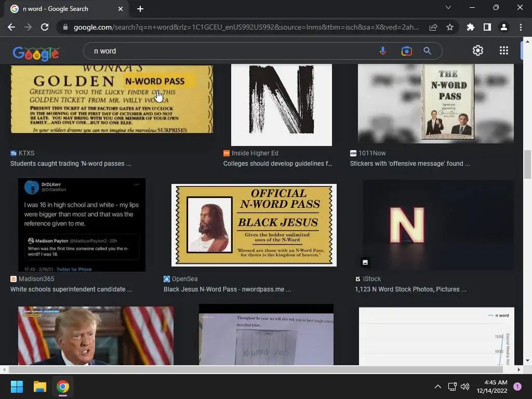Start voice search with microphone icon
Viewport: 532px width, 399px height.
(x=383, y=51)
